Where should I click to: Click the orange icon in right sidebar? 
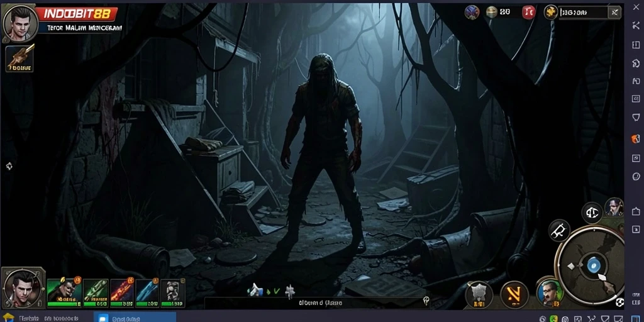coord(635,139)
